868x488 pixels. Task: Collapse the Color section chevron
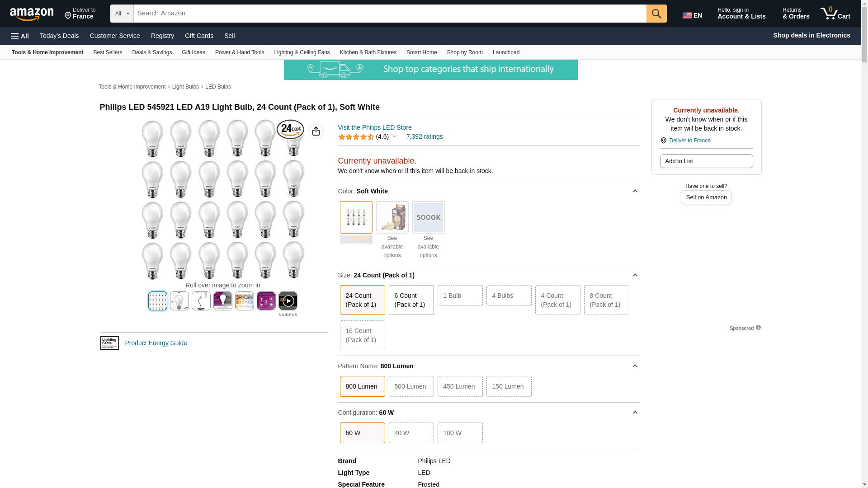(x=635, y=191)
